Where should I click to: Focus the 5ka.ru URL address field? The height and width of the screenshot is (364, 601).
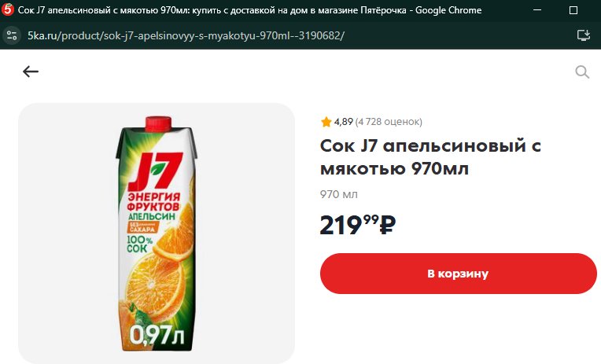186,35
